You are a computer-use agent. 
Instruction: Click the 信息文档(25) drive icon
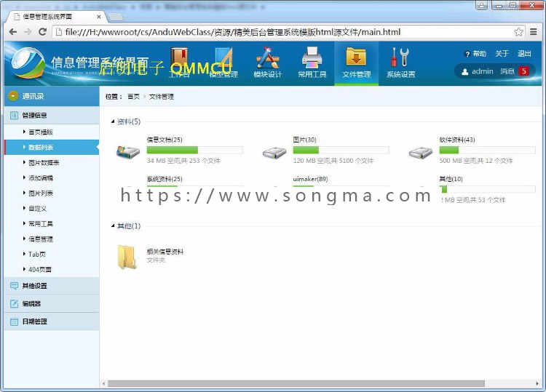(128, 152)
